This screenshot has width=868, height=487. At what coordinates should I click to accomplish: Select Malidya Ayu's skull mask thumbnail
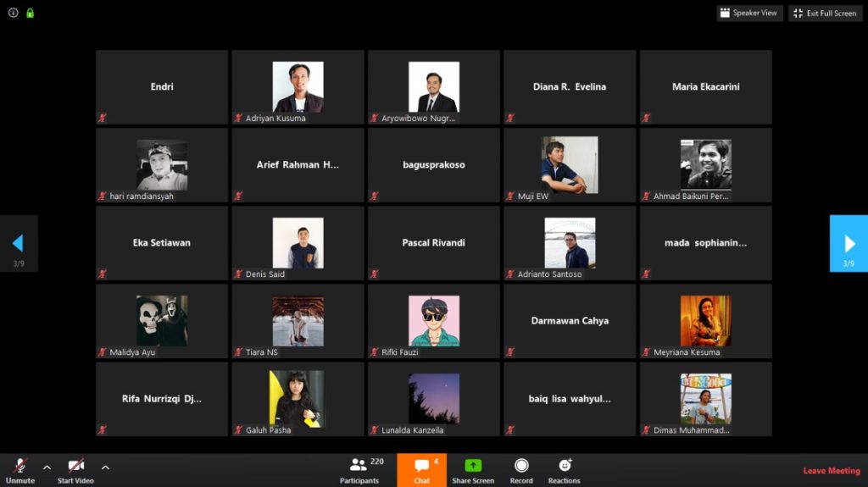[x=162, y=321]
